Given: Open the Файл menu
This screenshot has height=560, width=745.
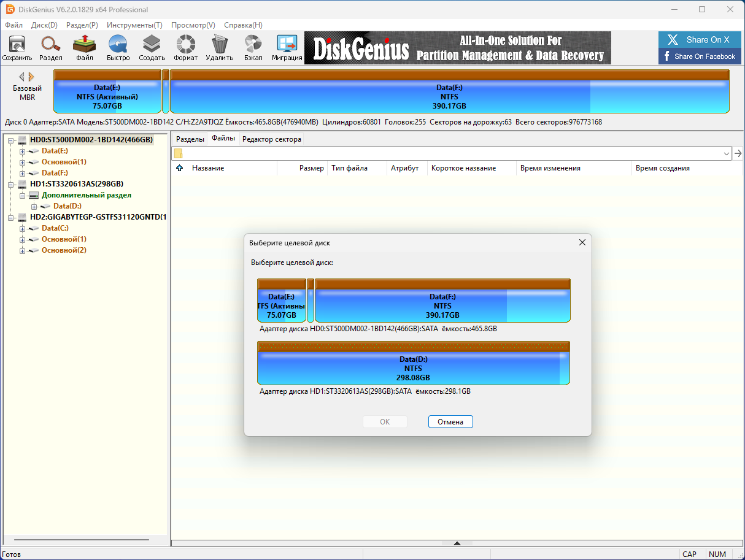Looking at the screenshot, I should pos(14,25).
